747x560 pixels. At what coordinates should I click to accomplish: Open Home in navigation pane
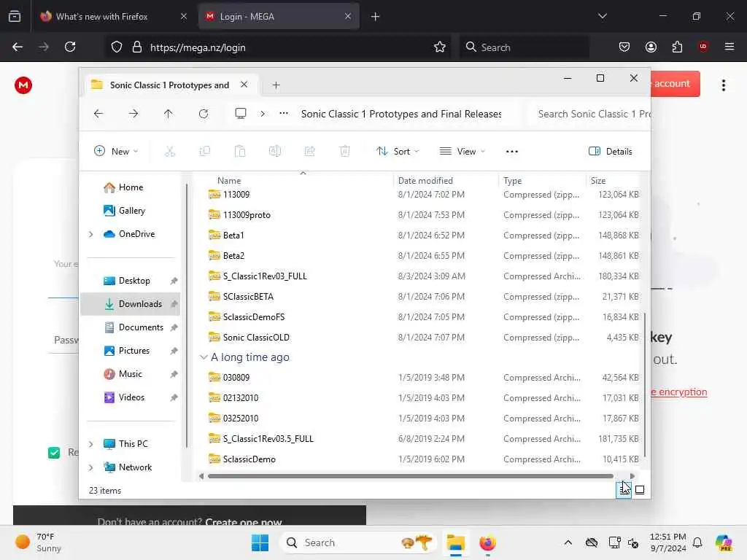(x=131, y=187)
